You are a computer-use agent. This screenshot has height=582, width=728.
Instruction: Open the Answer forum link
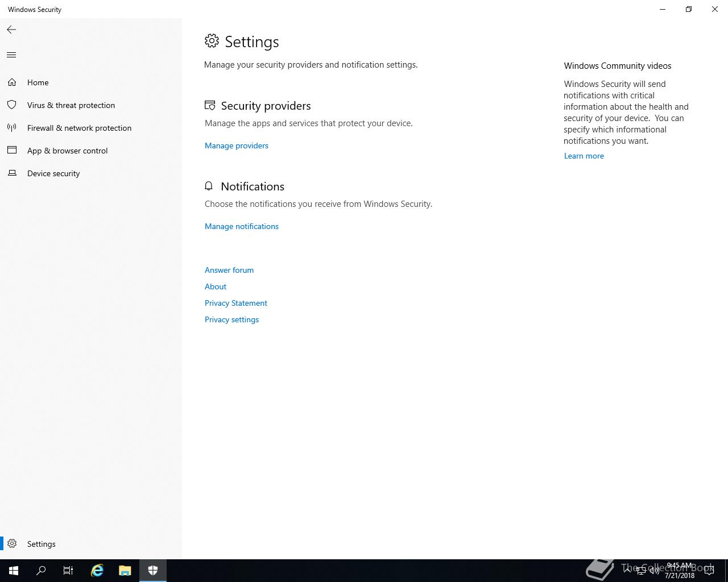point(229,270)
